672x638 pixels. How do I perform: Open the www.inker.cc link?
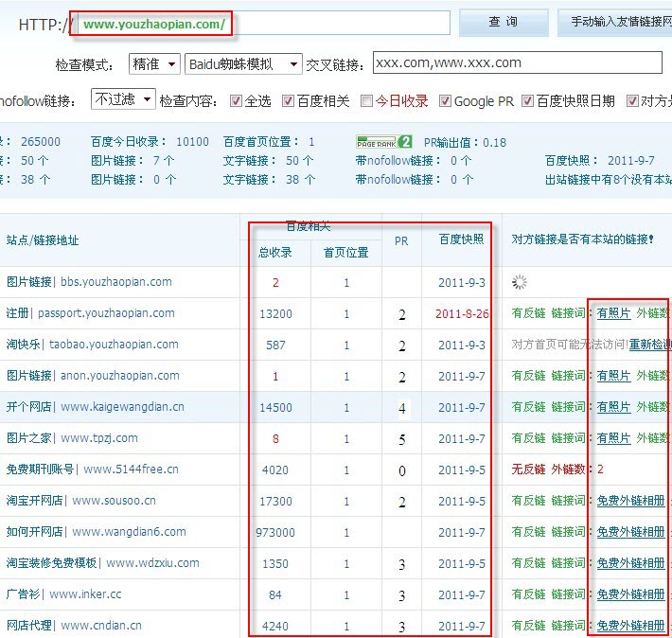pyautogui.click(x=85, y=594)
